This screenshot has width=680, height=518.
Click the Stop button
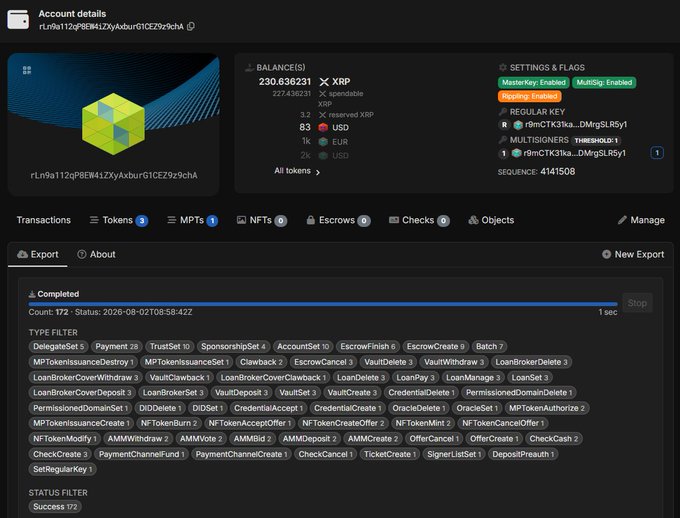pos(637,303)
